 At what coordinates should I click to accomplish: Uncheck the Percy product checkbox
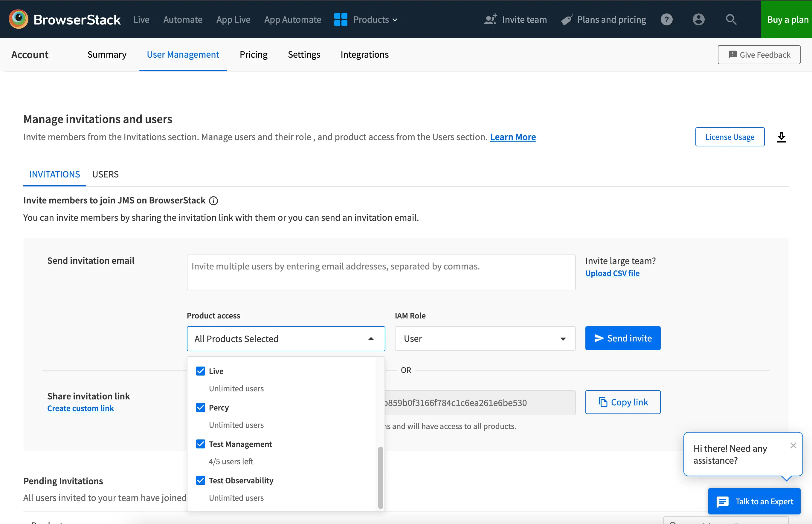[201, 407]
